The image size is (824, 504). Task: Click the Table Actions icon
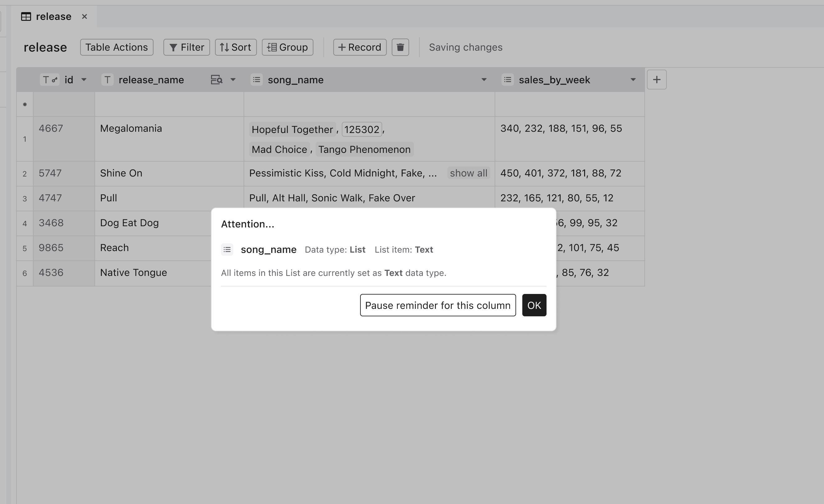tap(117, 47)
